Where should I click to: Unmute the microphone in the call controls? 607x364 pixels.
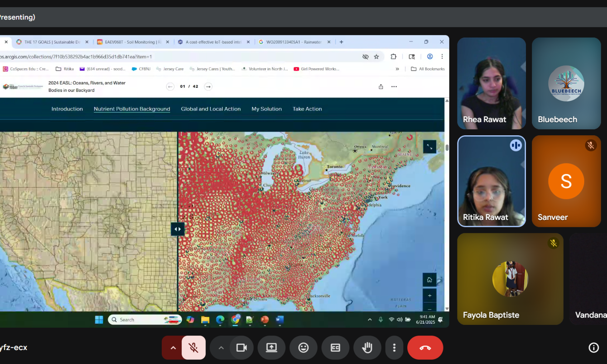[x=194, y=348]
